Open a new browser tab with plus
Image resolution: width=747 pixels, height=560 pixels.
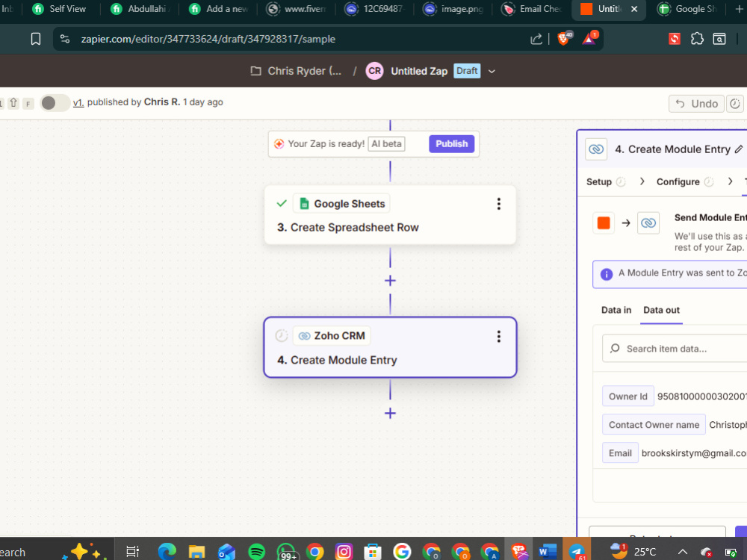point(739,9)
